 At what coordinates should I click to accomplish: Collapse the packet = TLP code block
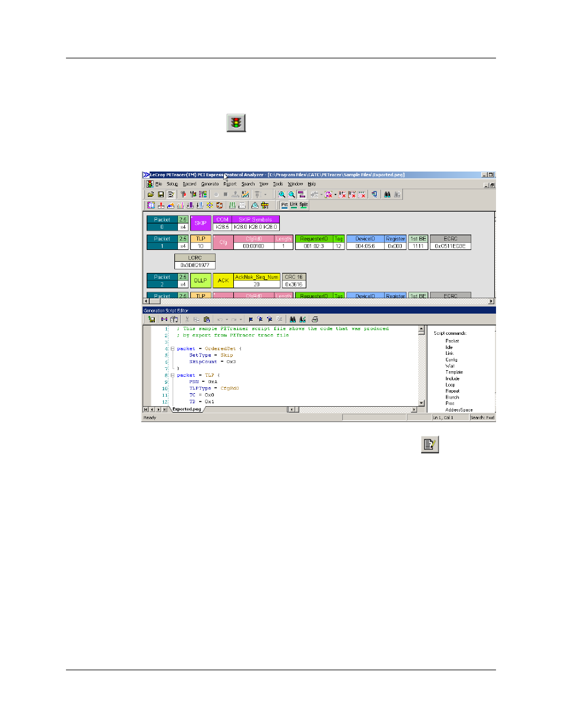coord(172,375)
